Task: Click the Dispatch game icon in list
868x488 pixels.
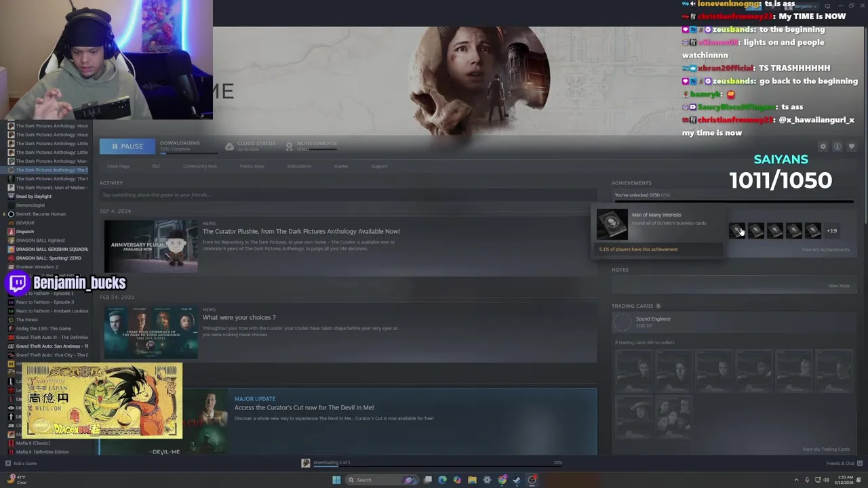Action: tap(11, 232)
